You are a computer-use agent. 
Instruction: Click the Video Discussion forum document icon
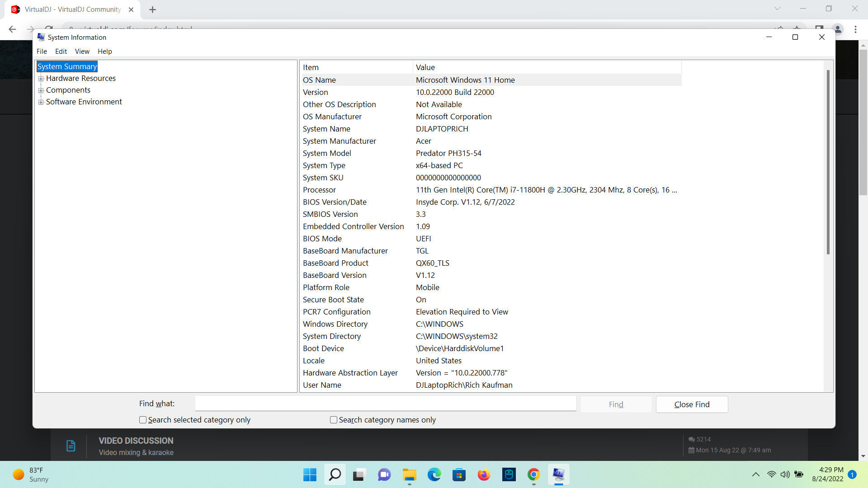pos(71,446)
